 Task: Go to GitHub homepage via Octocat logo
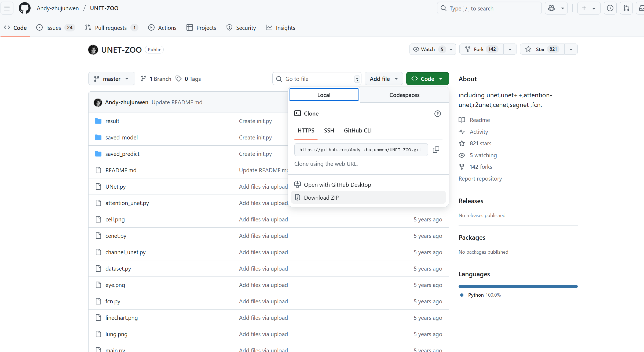coord(25,8)
